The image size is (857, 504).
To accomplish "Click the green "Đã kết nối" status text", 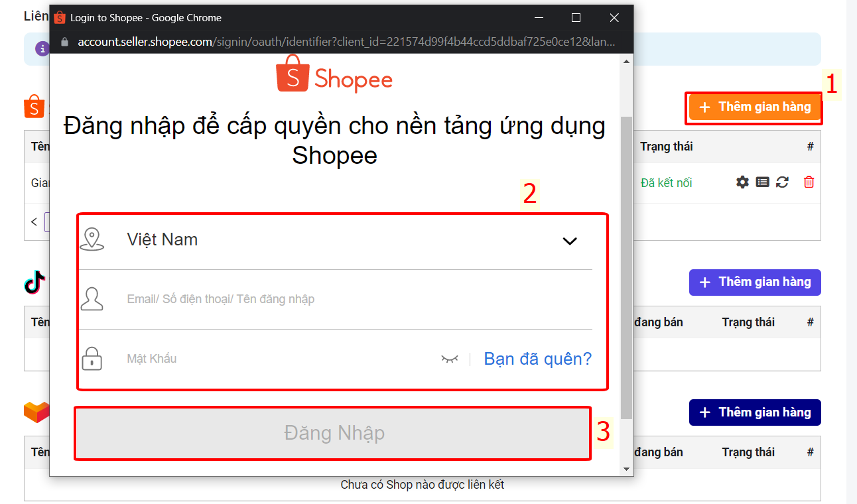I will click(666, 182).
